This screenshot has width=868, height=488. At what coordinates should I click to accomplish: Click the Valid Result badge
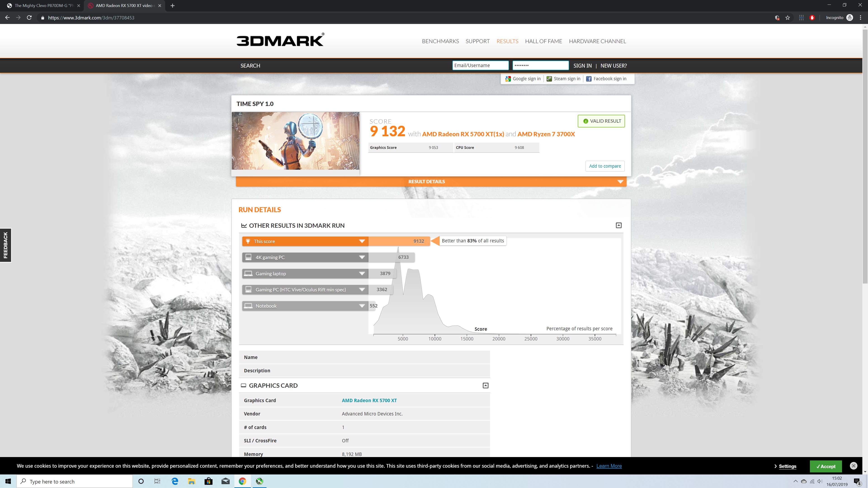(x=601, y=121)
